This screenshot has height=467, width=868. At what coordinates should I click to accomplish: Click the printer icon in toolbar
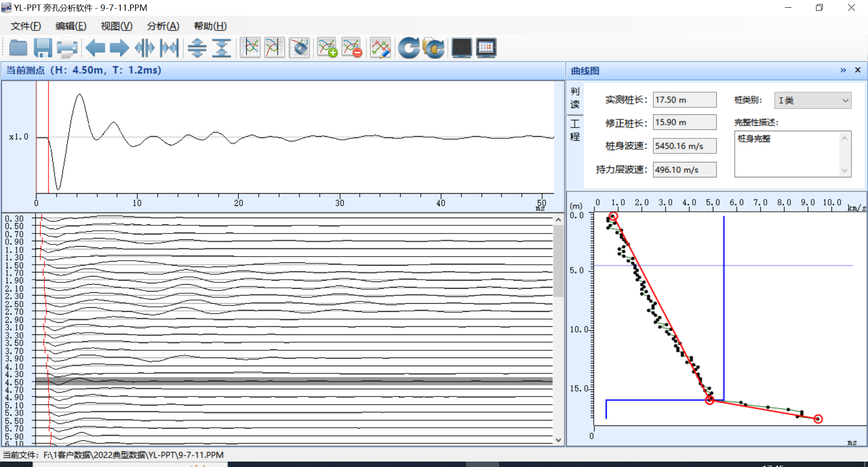click(x=67, y=48)
